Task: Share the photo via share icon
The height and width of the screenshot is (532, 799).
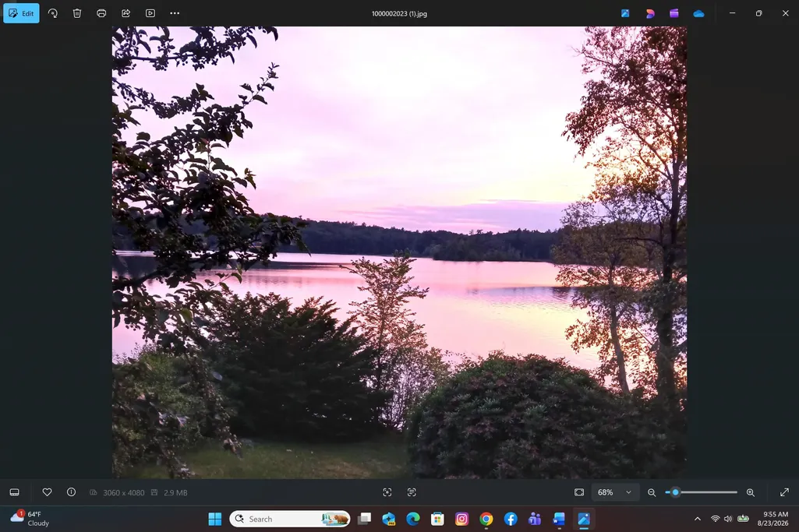Action: 126,13
